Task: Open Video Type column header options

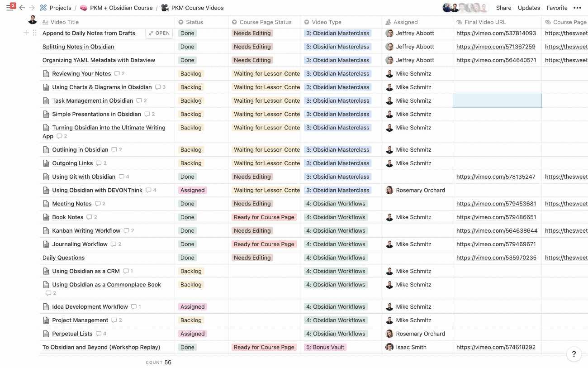Action: point(341,22)
